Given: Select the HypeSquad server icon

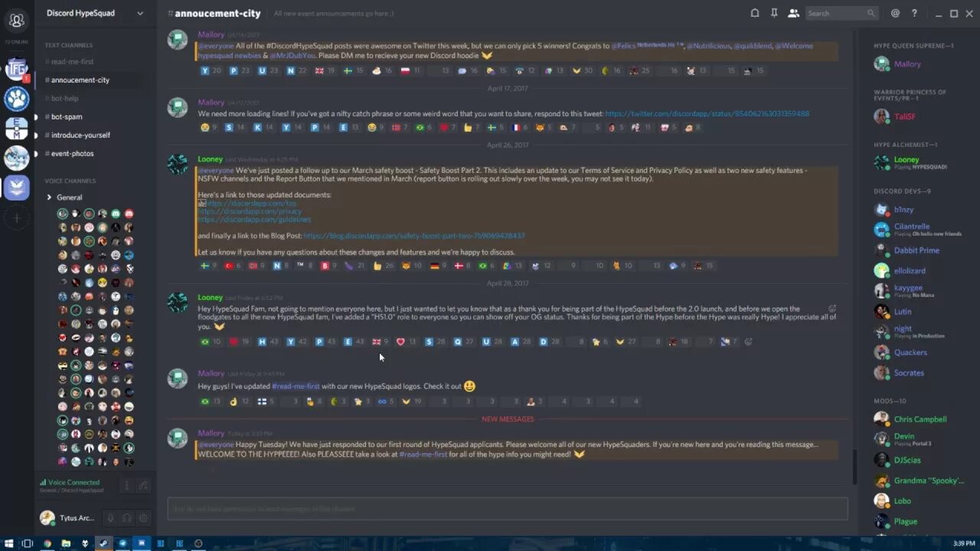Looking at the screenshot, I should [17, 187].
